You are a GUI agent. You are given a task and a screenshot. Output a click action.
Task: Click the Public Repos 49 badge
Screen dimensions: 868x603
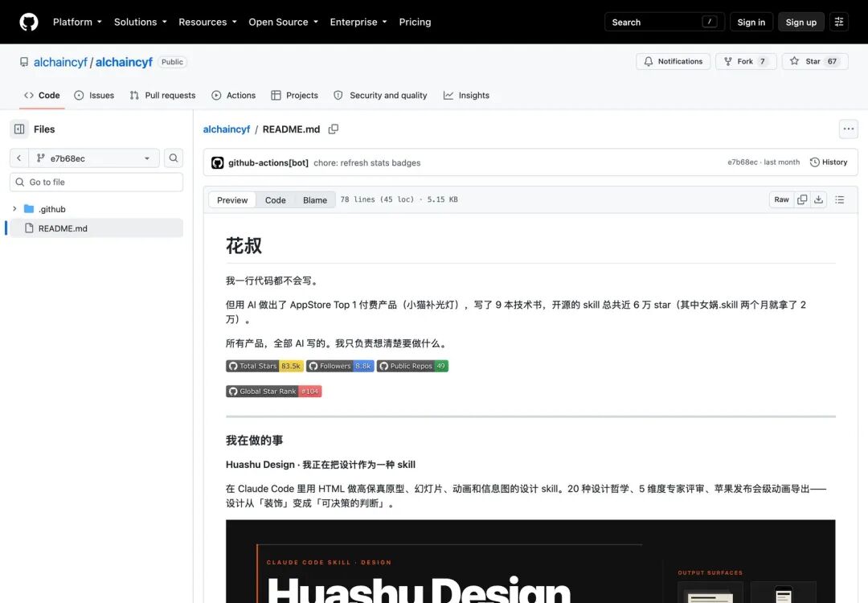pyautogui.click(x=412, y=366)
